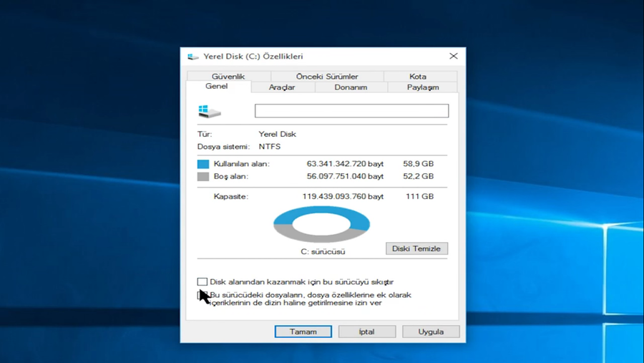Click the Diski Temizle button
Screen dimensions: 644x363
click(x=416, y=248)
